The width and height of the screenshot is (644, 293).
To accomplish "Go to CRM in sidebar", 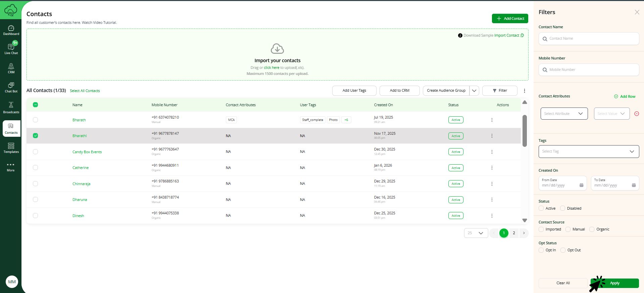I will (11, 68).
